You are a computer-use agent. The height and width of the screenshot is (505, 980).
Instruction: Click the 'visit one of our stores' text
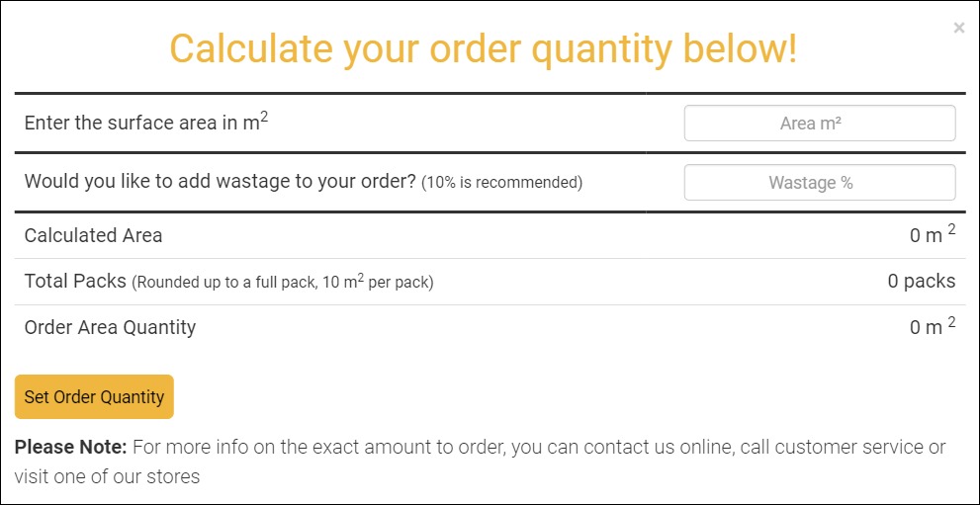click(x=107, y=477)
